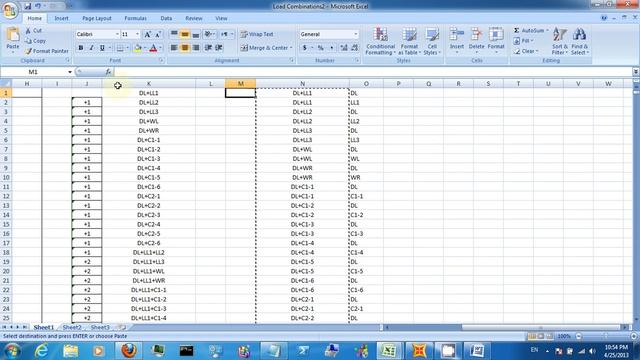Select column N header
The width and height of the screenshot is (640, 360).
click(x=302, y=84)
